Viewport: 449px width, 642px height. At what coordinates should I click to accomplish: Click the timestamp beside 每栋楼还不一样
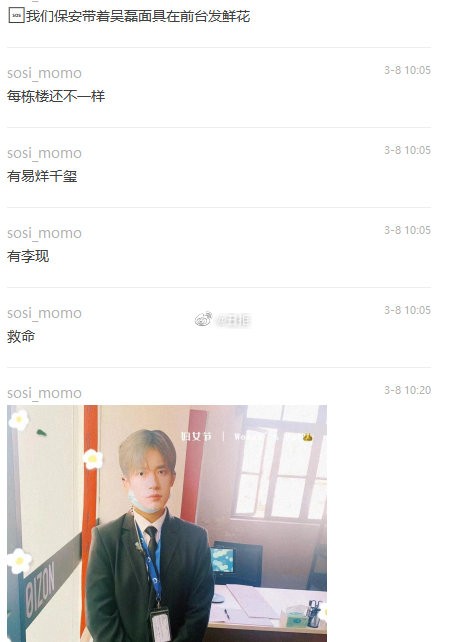coord(407,70)
